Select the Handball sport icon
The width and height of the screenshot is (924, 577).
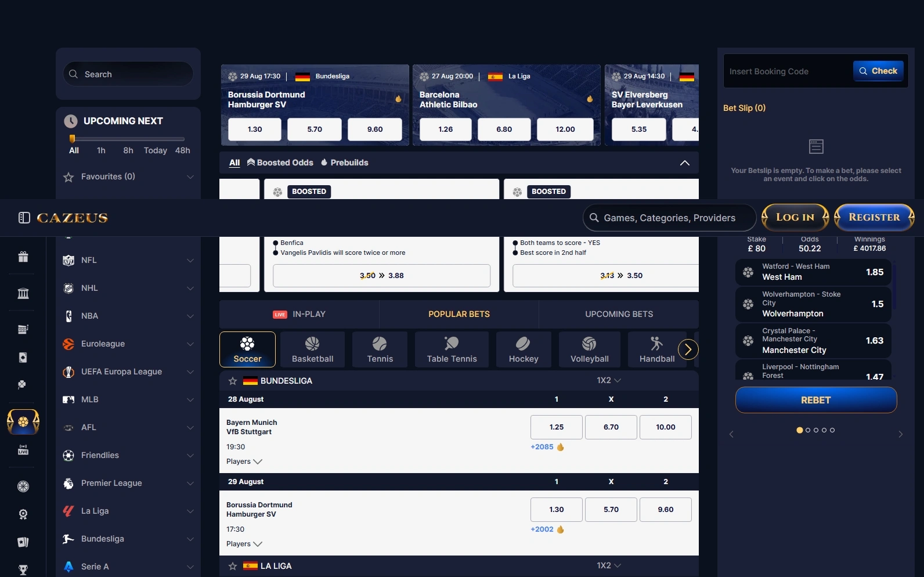pos(656,349)
